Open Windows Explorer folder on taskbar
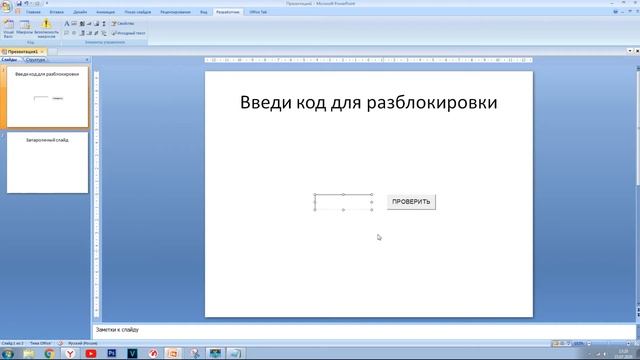The width and height of the screenshot is (640, 360). [29, 353]
